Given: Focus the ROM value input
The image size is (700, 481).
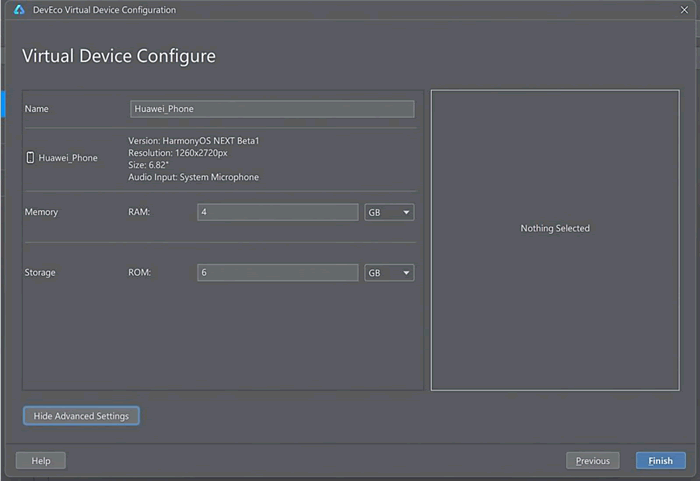Looking at the screenshot, I should [x=277, y=272].
